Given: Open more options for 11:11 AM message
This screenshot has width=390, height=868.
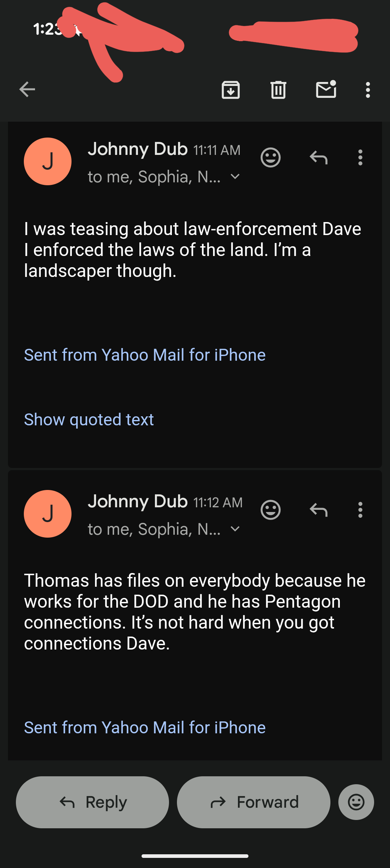Looking at the screenshot, I should point(360,158).
